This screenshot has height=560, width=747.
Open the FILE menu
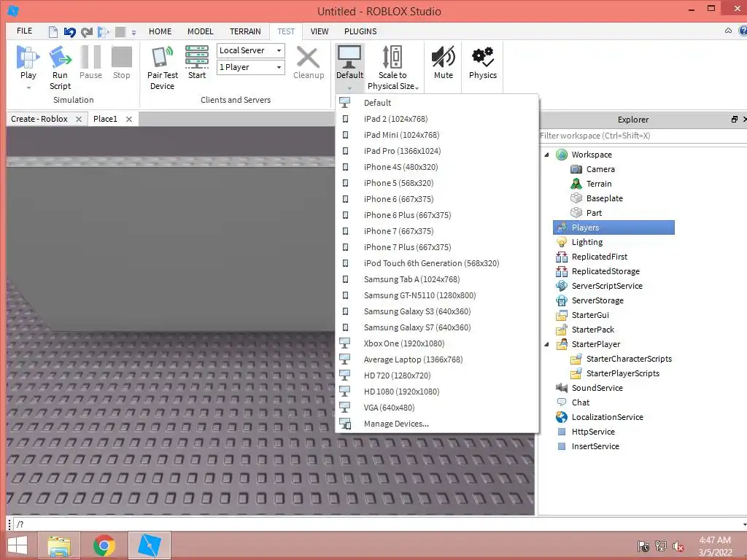24,31
